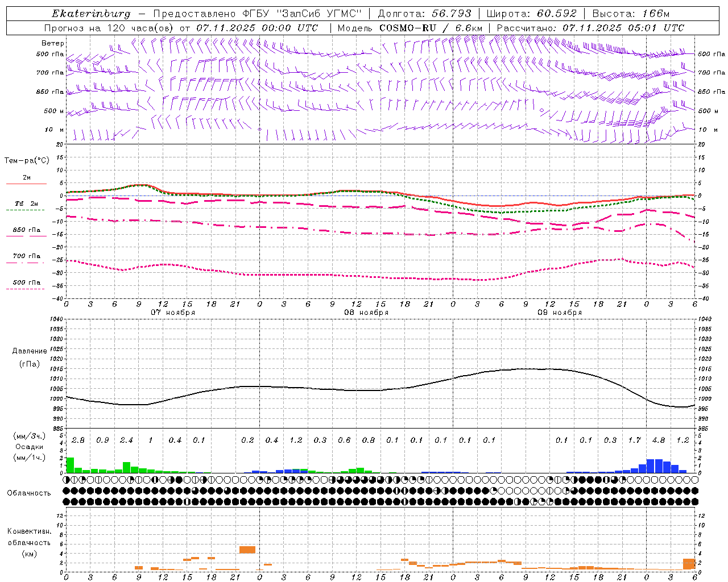Click the first tall green precipitation bar
This screenshot has height=582, width=728.
click(70, 465)
